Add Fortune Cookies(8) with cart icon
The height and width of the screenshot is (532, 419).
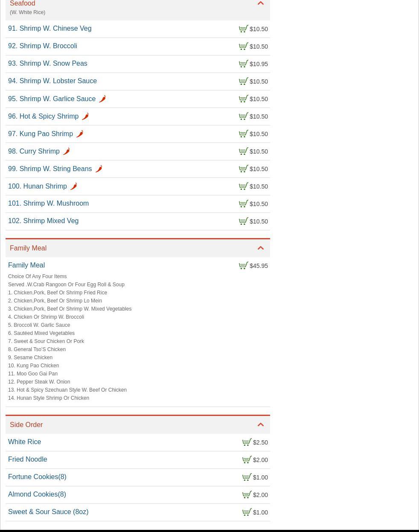point(247,477)
